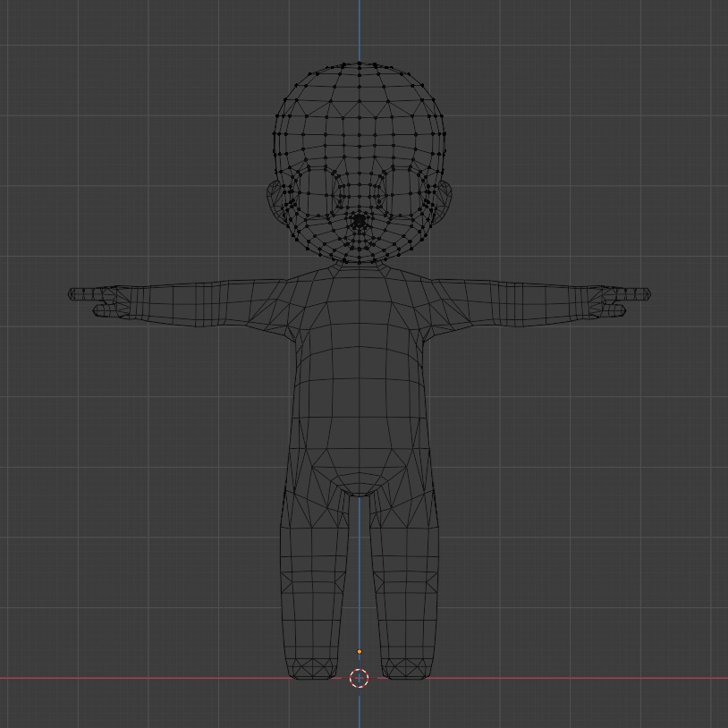The height and width of the screenshot is (728, 728).
Task: Select the orange object origin dot
Action: [359, 651]
